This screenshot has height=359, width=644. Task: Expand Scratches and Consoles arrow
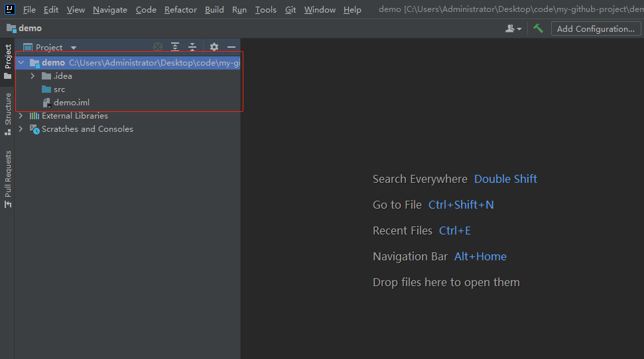21,129
